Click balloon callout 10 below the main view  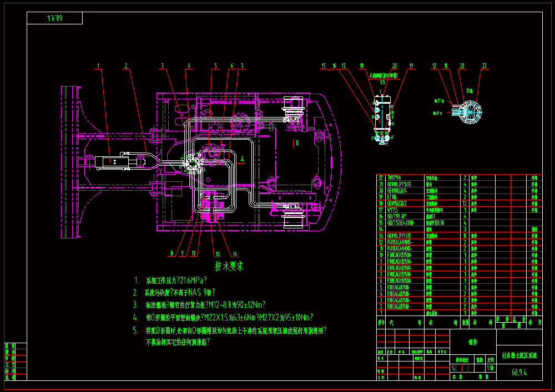coord(194,253)
